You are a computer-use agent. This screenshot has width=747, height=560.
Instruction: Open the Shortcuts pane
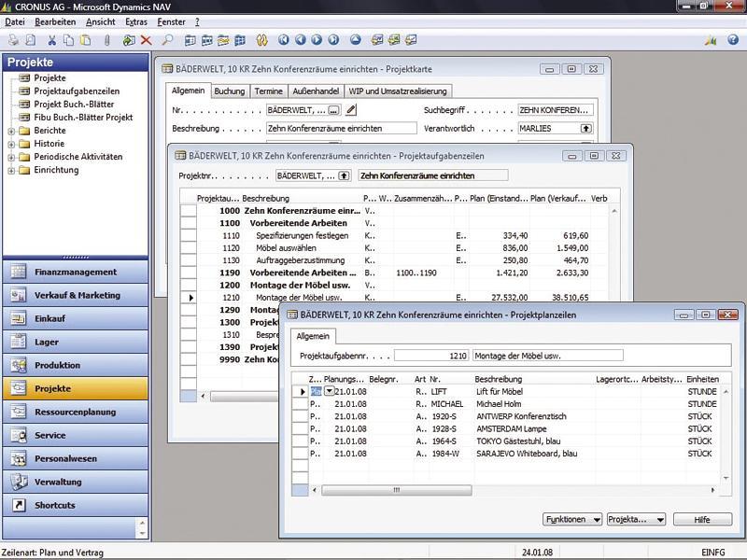76,505
